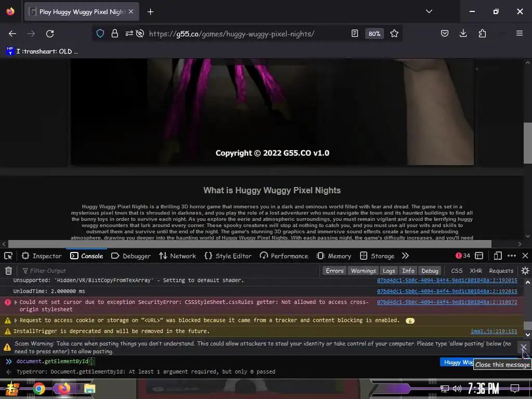Open the volume control in tray
Image resolution: width=532 pixels, height=399 pixels.
click(x=457, y=389)
